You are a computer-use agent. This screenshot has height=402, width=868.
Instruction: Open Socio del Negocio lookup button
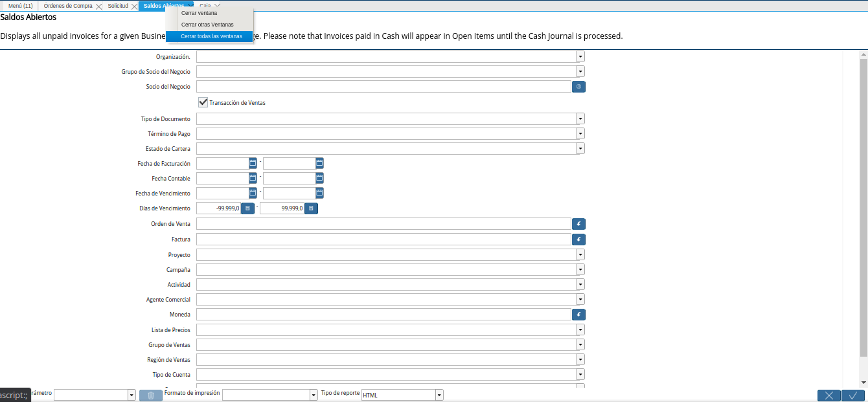coord(578,87)
